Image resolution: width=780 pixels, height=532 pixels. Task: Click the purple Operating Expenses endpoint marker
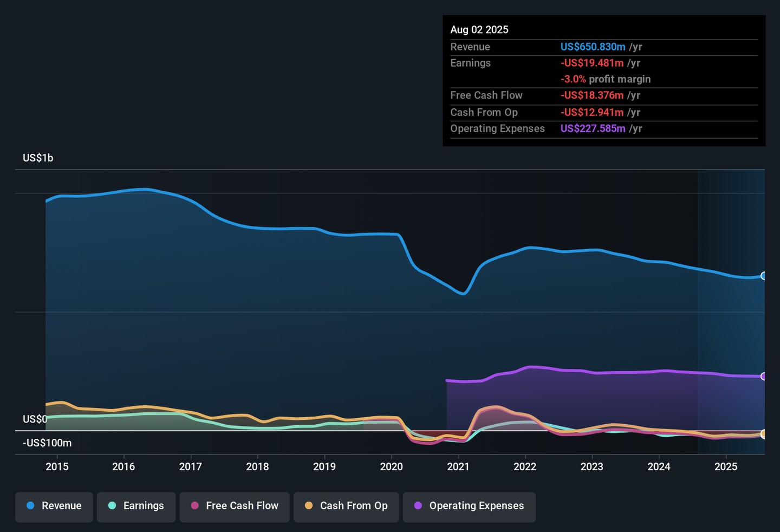pos(764,377)
